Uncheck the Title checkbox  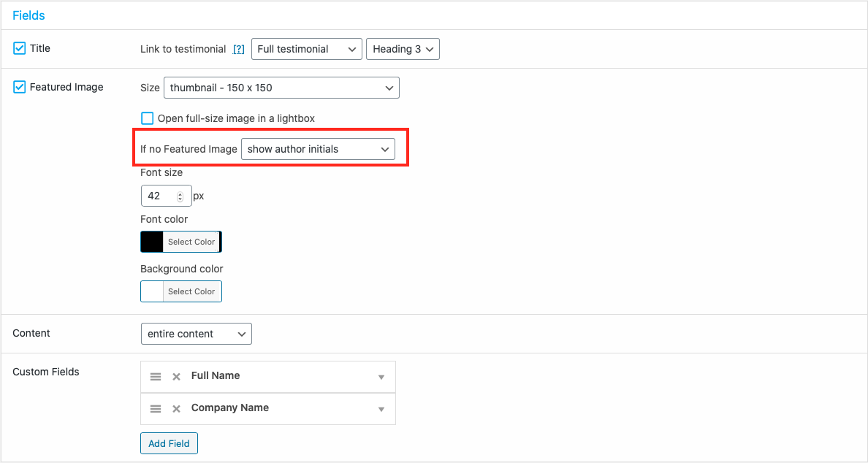point(20,48)
